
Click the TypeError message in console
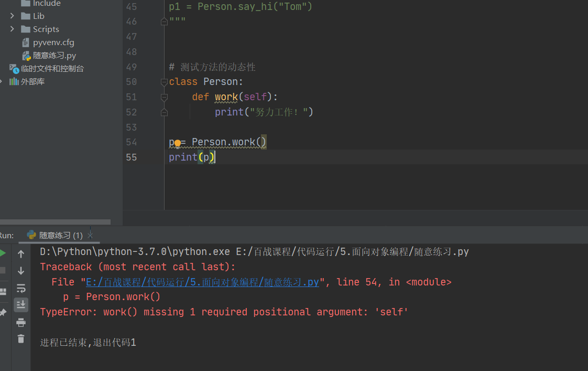pyautogui.click(x=224, y=312)
